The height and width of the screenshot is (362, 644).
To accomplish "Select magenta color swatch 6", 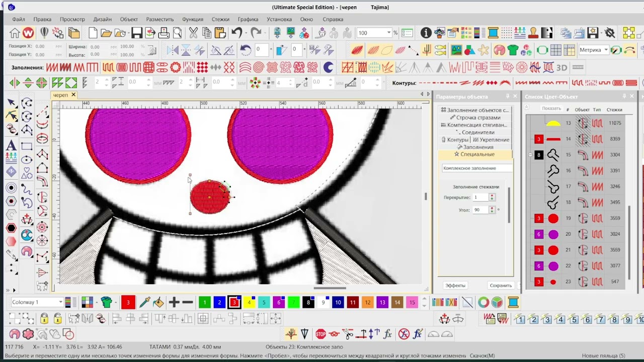I will 279,302.
